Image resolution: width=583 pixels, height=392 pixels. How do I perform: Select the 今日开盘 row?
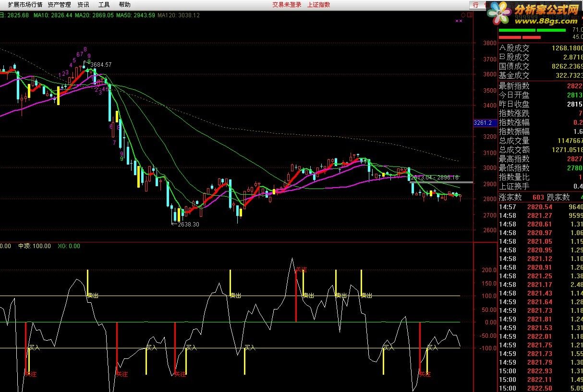point(540,95)
